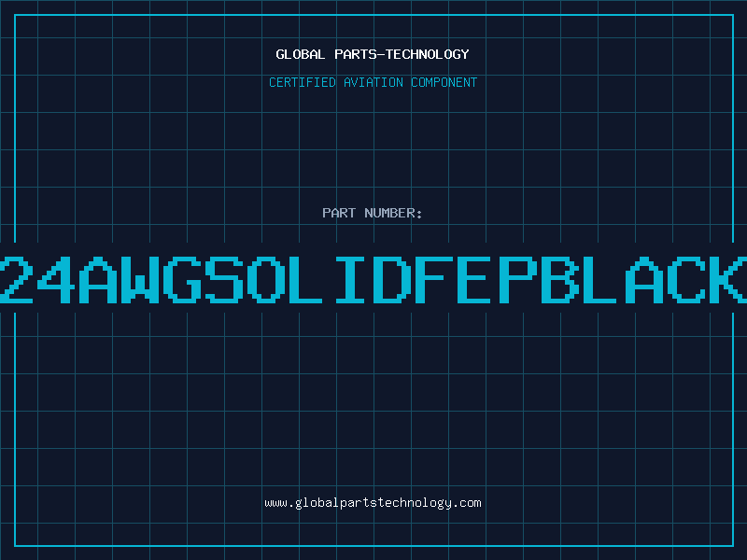Click the PART NUMBER: label

pos(373,213)
